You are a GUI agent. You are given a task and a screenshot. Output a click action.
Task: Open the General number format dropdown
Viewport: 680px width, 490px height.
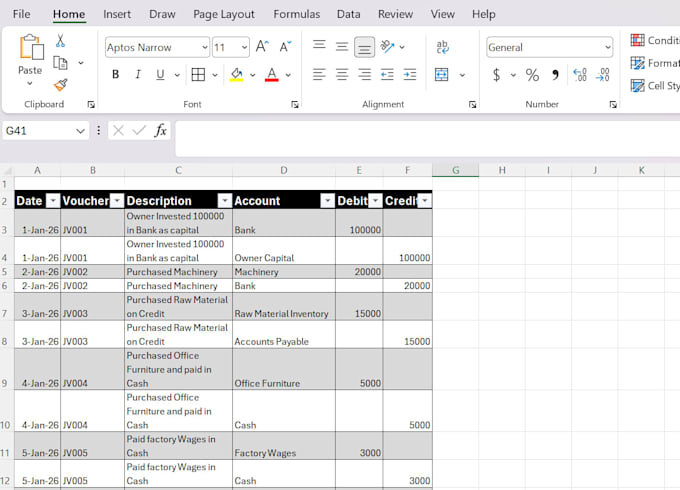tap(608, 47)
